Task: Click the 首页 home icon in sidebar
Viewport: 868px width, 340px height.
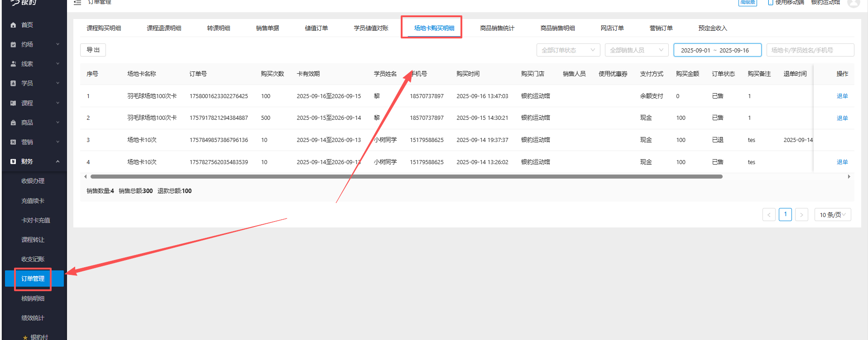Action: point(13,25)
